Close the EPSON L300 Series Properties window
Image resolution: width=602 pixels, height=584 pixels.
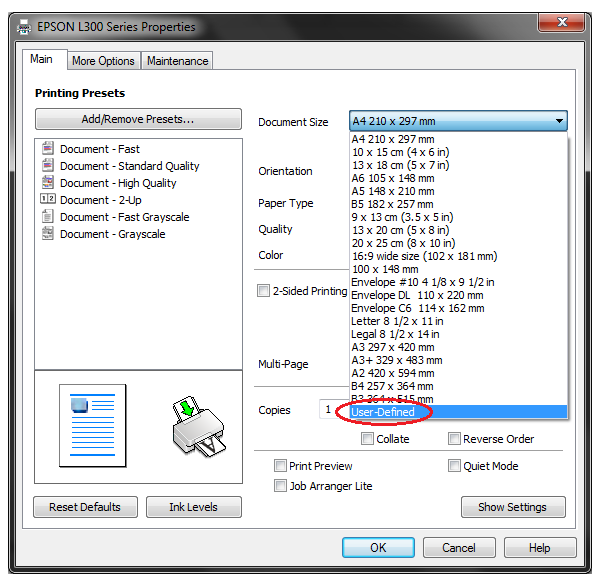(x=562, y=22)
